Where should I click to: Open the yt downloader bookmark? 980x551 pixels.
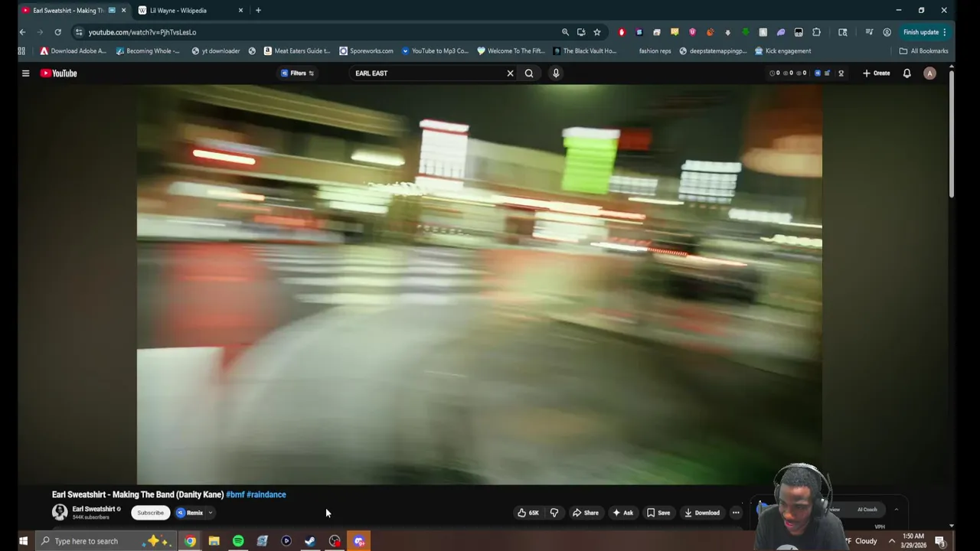coord(216,51)
